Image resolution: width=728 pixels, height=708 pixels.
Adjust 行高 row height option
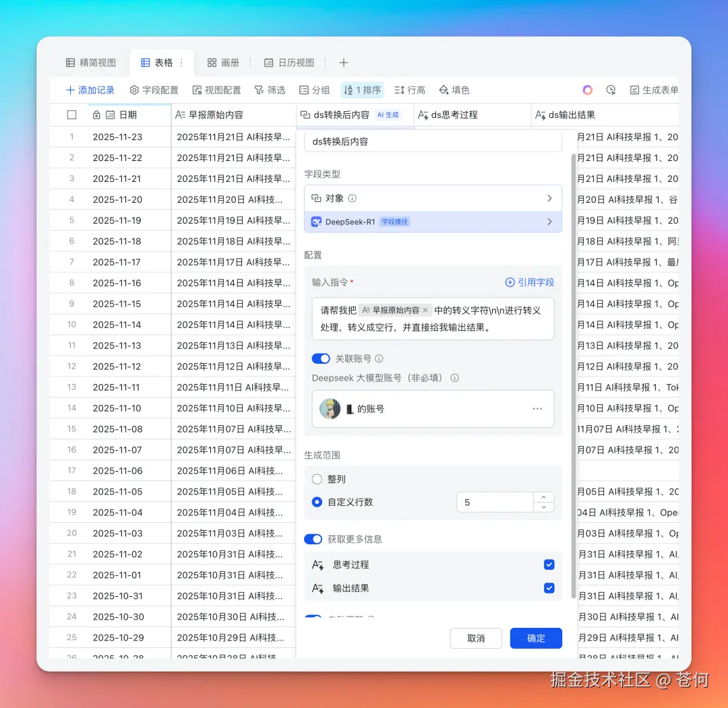point(409,90)
